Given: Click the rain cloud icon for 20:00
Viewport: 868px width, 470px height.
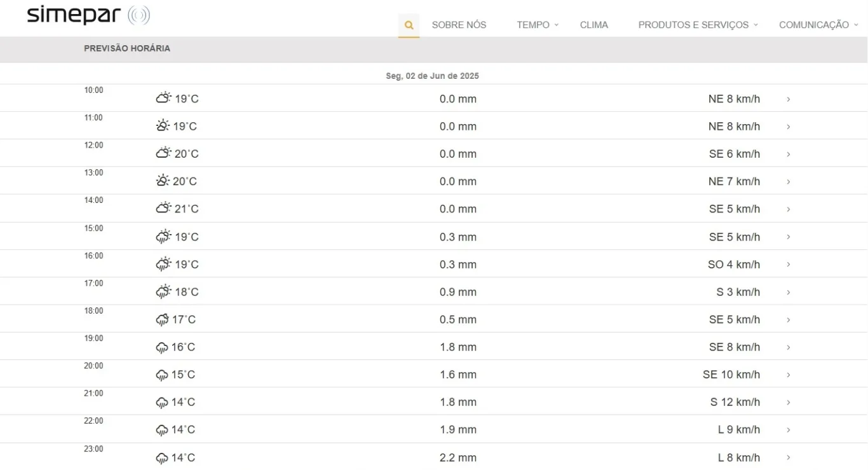Looking at the screenshot, I should [x=162, y=375].
